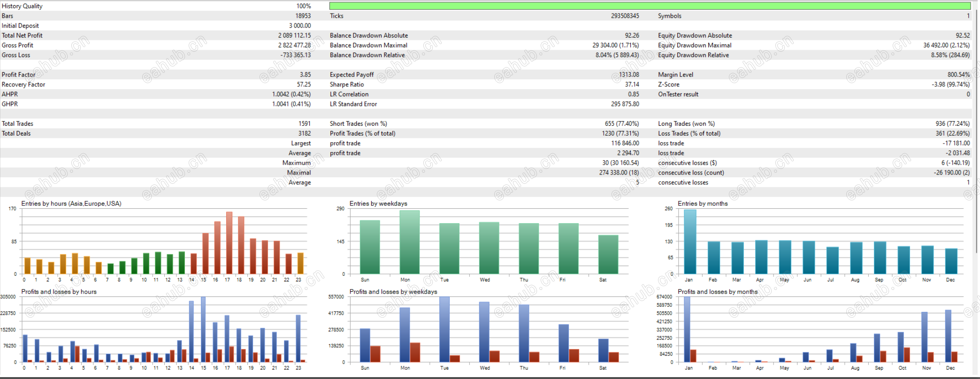The image size is (980, 379).
Task: Select Total Net Profit value 2 089 112.15
Action: [x=294, y=36]
